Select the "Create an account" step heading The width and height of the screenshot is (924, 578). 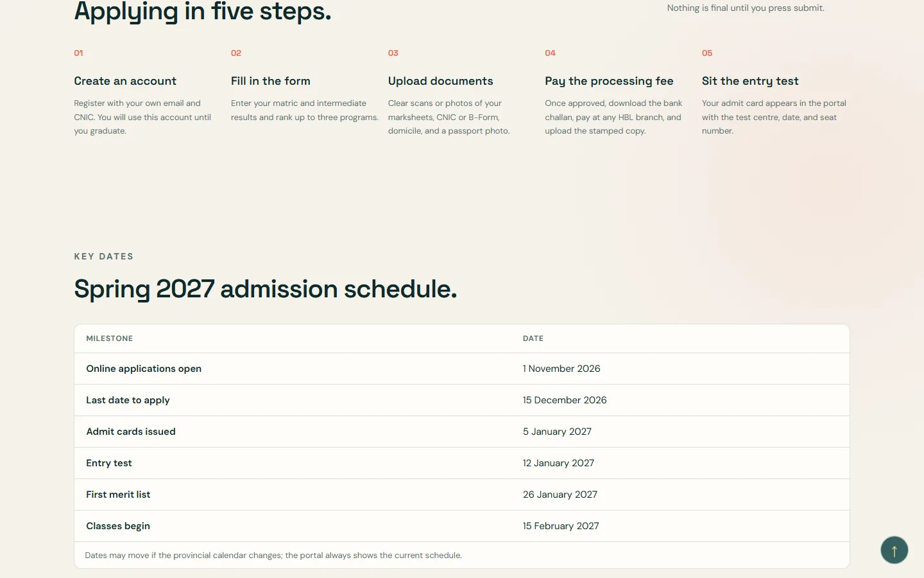pos(125,81)
